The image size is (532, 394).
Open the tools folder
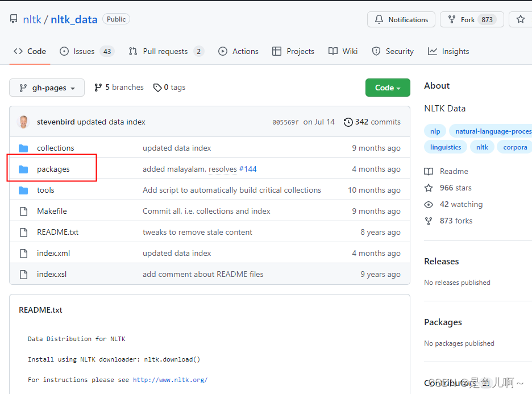(x=45, y=190)
